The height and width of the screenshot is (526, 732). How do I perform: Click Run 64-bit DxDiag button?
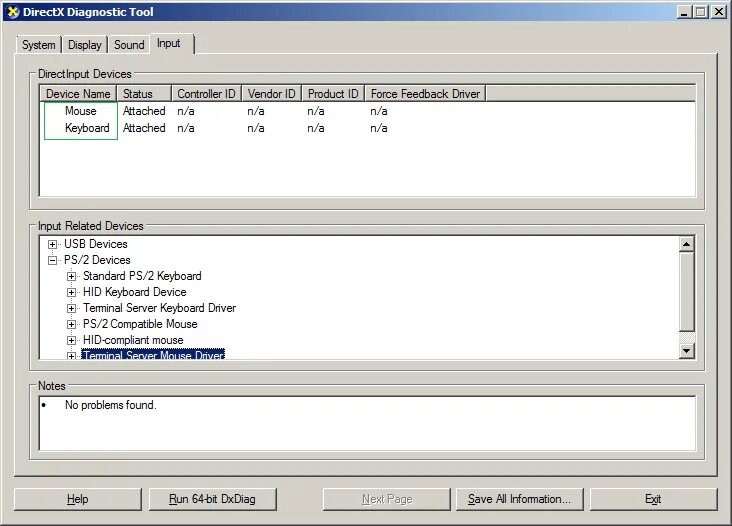pyautogui.click(x=212, y=499)
